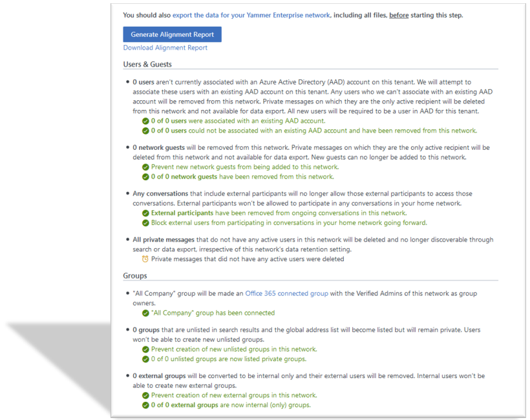This screenshot has width=530, height=420.
Task: Click check icon beside external groups are now internal
Action: tap(146, 405)
